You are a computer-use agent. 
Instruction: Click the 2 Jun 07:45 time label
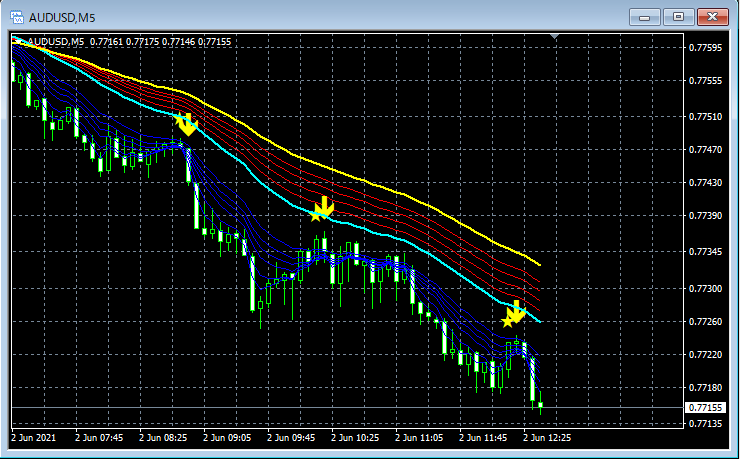(99, 438)
